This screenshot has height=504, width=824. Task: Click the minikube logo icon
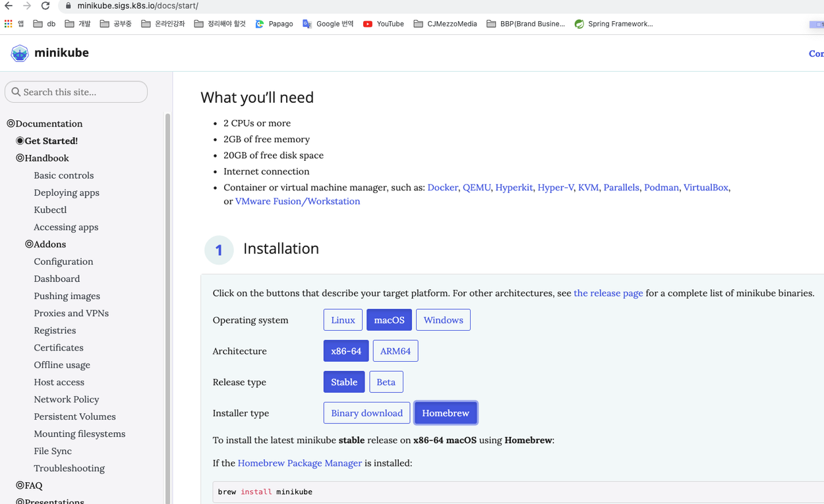(x=20, y=53)
